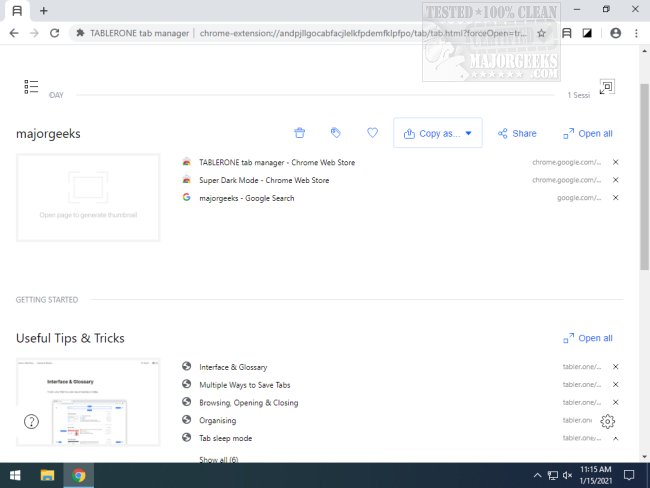
Task: Open a new browser tab
Action: point(43,10)
